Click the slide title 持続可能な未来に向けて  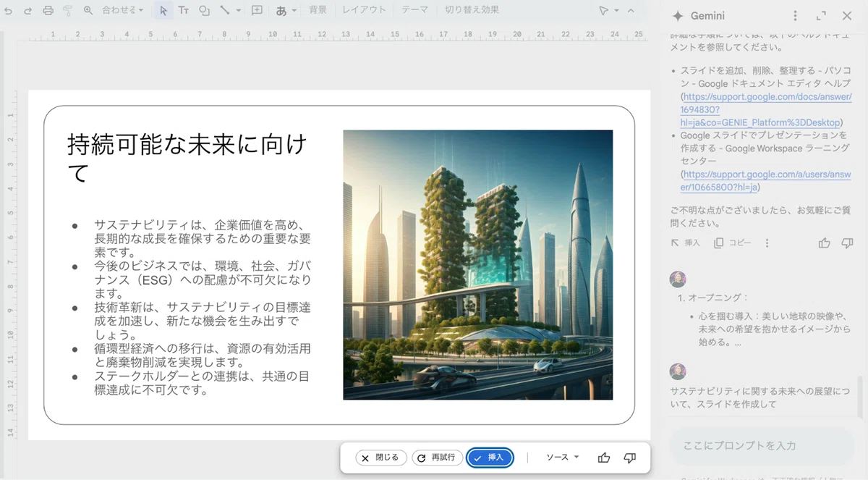[188, 159]
